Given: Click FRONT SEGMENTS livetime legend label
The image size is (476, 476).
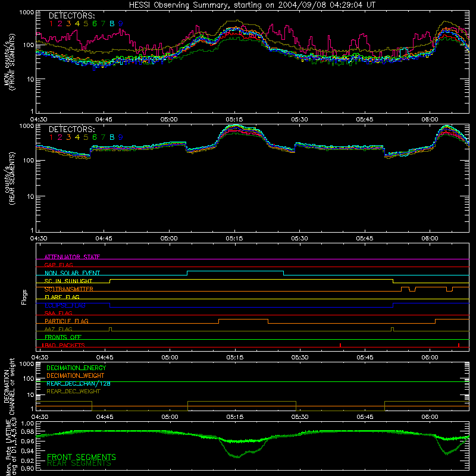Looking at the screenshot, I should point(82,457).
